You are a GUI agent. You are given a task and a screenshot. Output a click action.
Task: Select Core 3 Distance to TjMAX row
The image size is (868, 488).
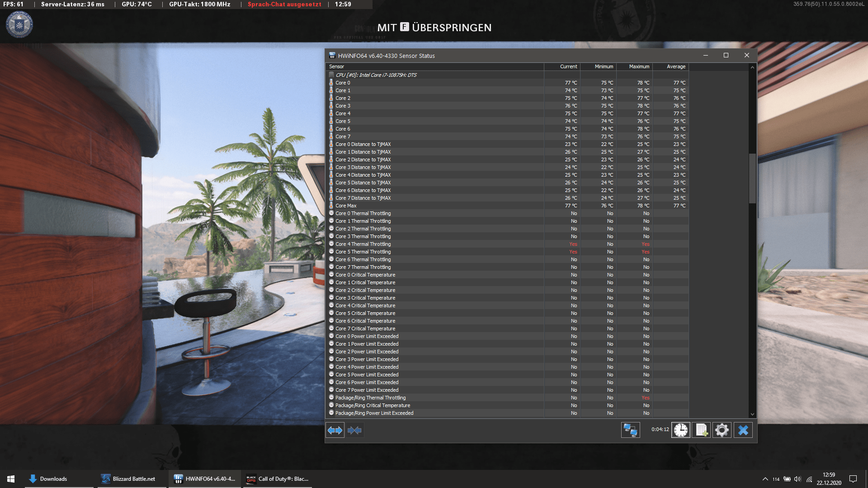coord(507,167)
